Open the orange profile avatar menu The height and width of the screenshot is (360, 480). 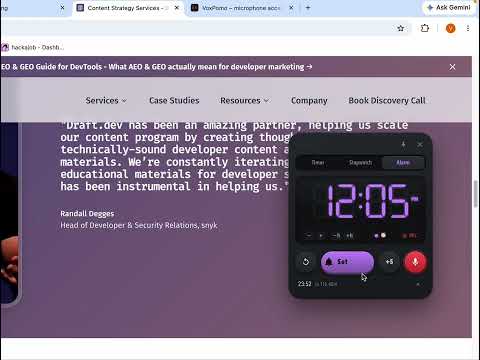(451, 28)
